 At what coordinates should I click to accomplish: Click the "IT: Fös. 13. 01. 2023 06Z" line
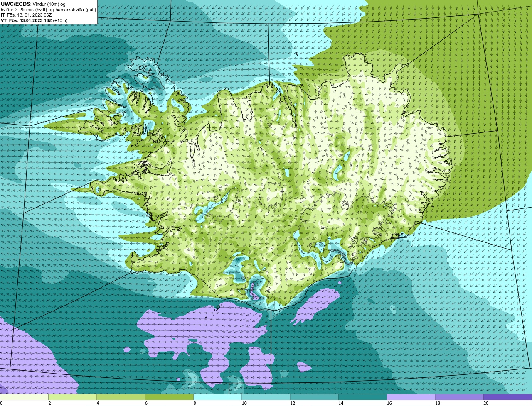pos(26,15)
